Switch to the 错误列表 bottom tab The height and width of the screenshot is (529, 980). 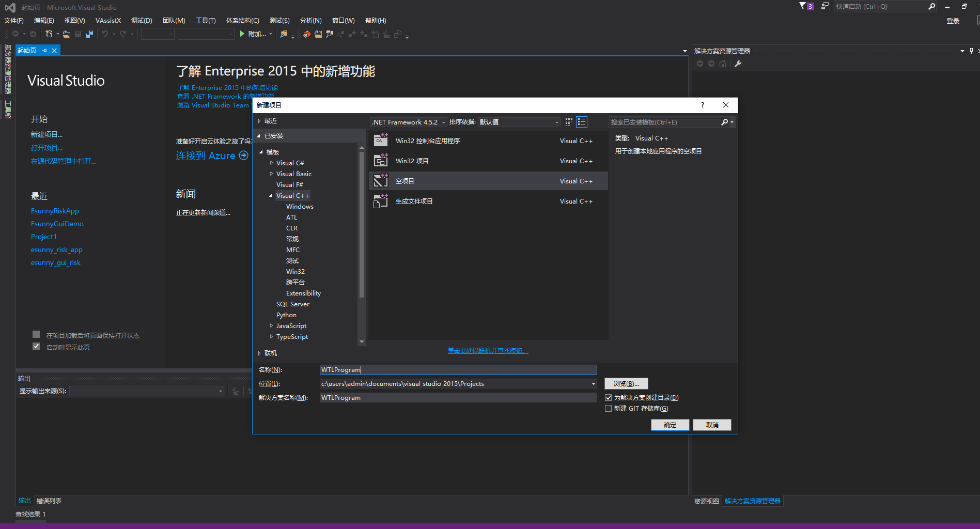click(49, 501)
